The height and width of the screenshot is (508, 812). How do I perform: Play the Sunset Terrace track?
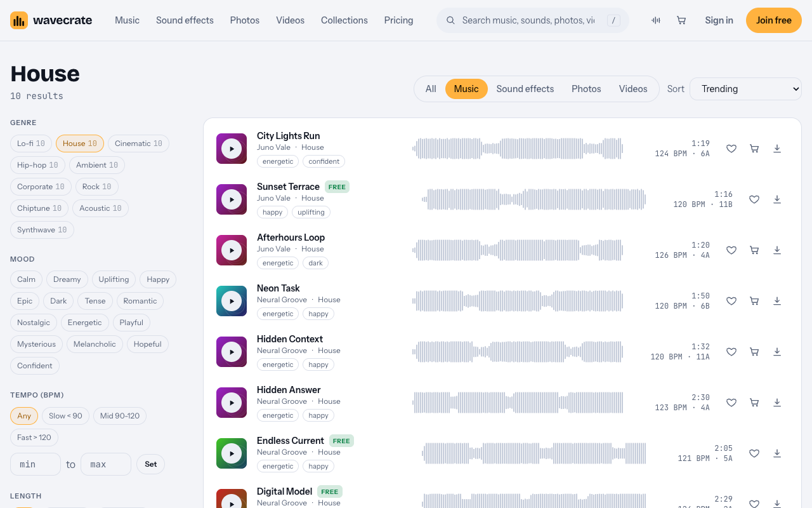pyautogui.click(x=232, y=199)
